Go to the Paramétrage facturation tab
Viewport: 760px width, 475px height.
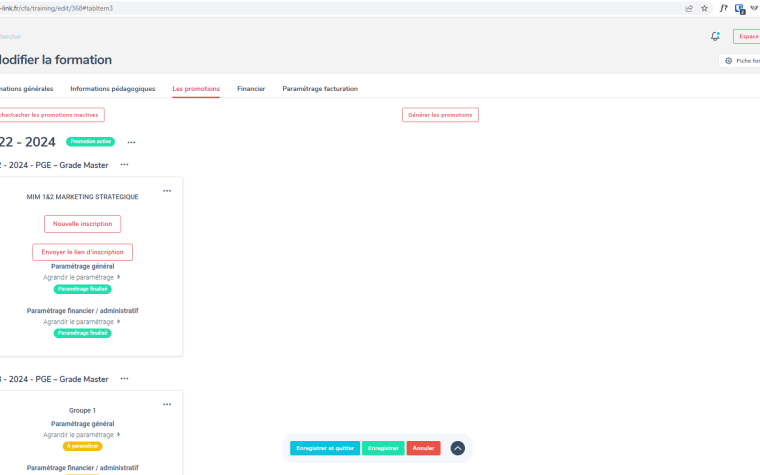tap(320, 89)
